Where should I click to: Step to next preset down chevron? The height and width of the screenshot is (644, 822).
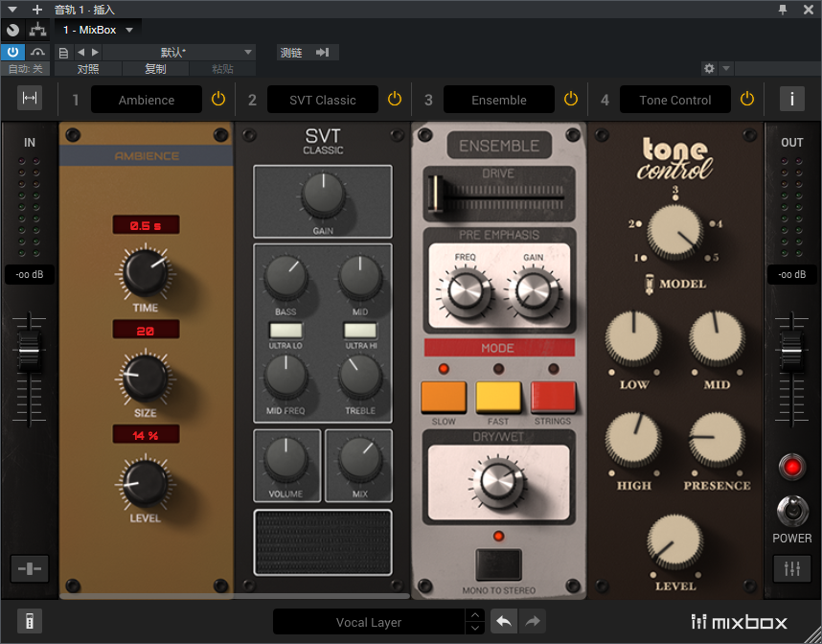[474, 628]
